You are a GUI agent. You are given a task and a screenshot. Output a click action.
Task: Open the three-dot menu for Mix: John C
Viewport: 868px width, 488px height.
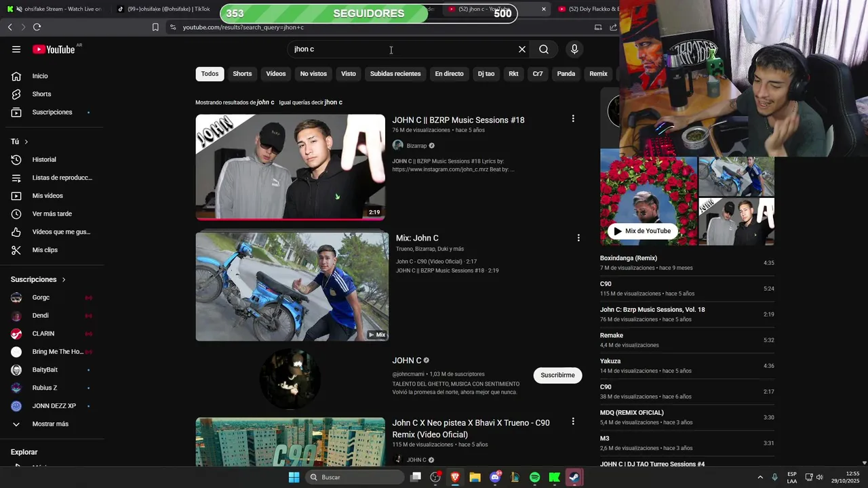click(x=578, y=238)
